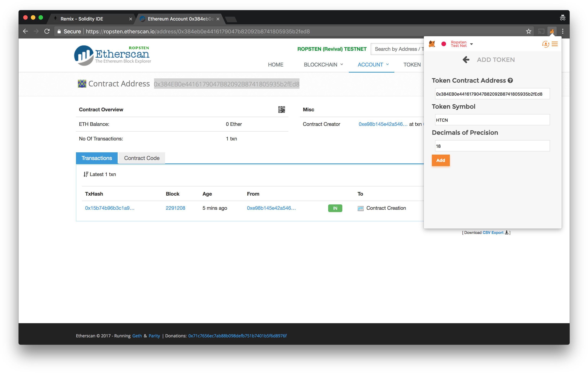Click the back arrow on ADD TOKEN screen
The width and height of the screenshot is (588, 373).
coord(466,59)
